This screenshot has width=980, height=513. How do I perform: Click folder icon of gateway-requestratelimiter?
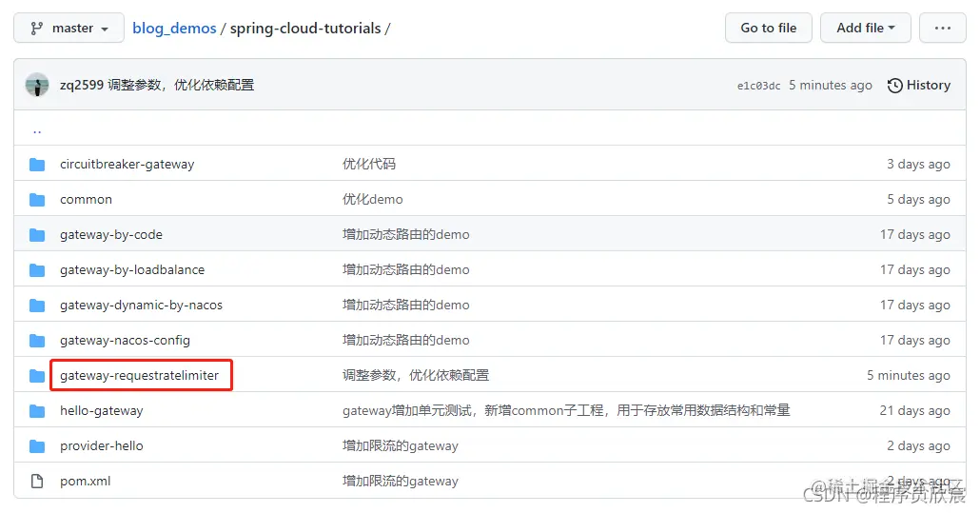tap(37, 376)
